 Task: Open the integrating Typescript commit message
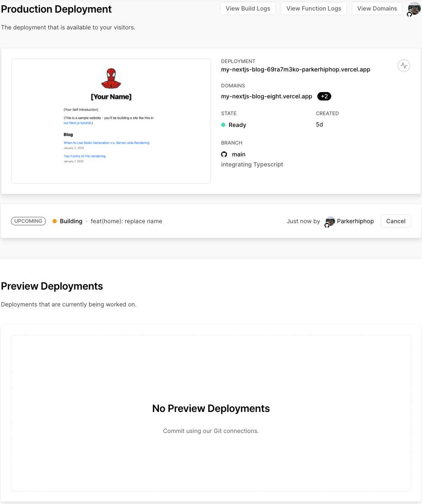252,164
